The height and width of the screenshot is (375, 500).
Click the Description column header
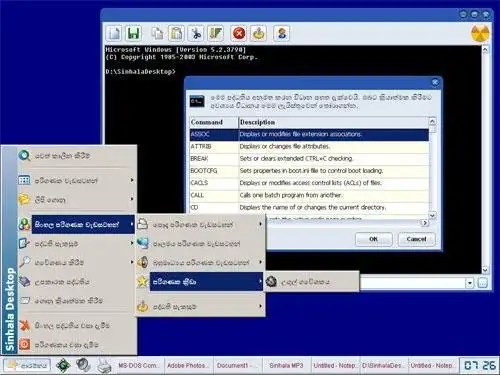click(x=333, y=122)
